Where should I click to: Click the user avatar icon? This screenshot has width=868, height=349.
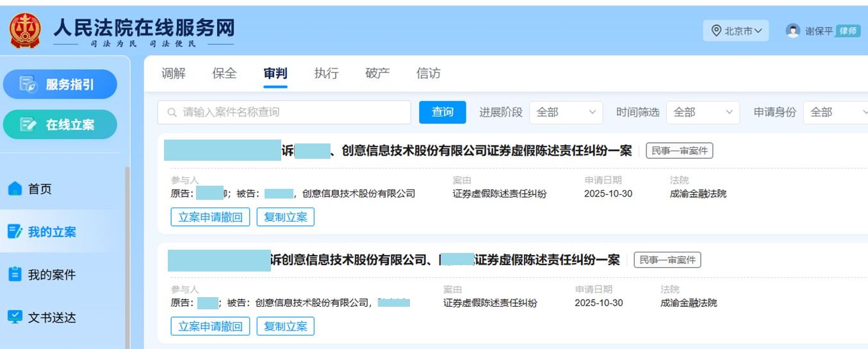(x=793, y=30)
